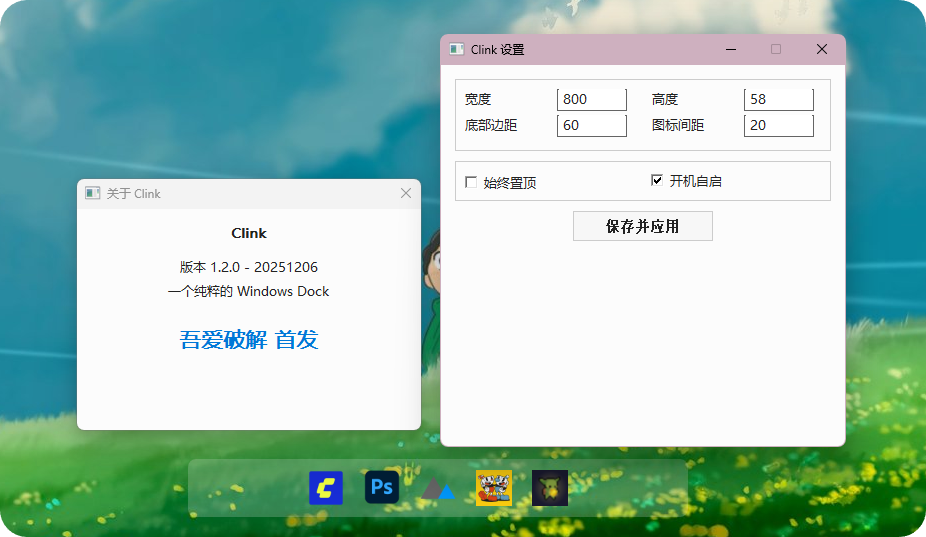The height and width of the screenshot is (537, 926).
Task: Select the 高度 field with value 58
Action: [x=778, y=99]
